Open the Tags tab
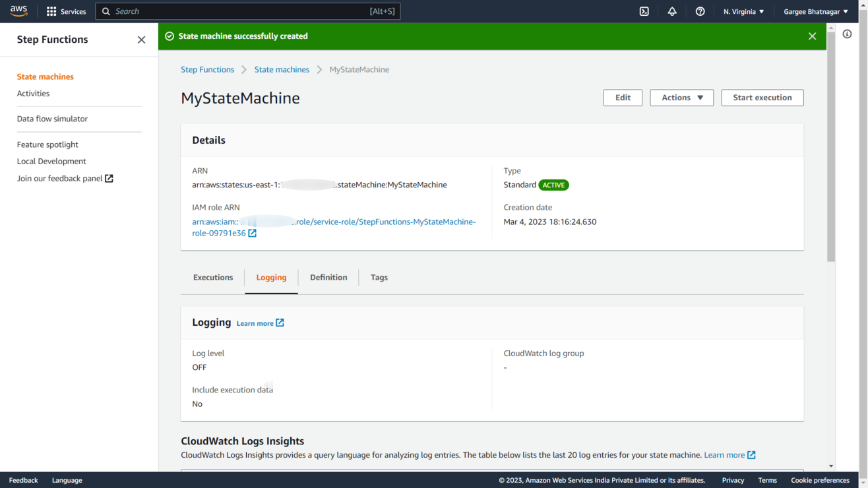868x488 pixels. point(379,278)
